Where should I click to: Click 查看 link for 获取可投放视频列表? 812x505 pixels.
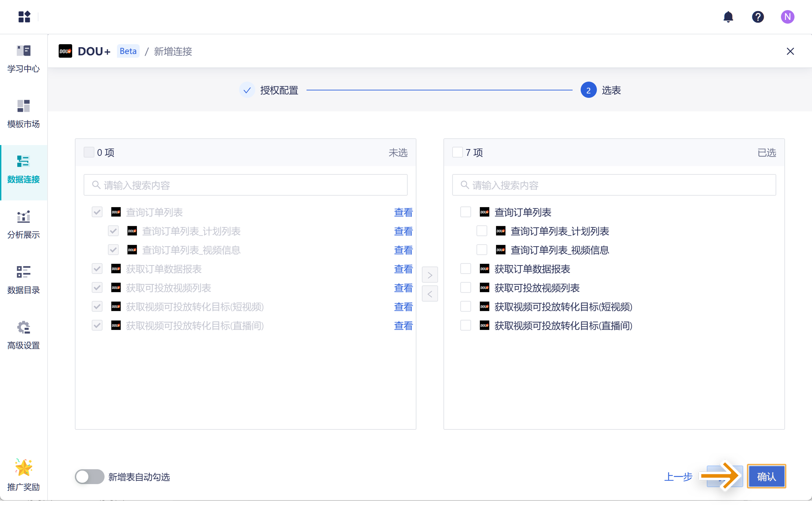point(403,288)
